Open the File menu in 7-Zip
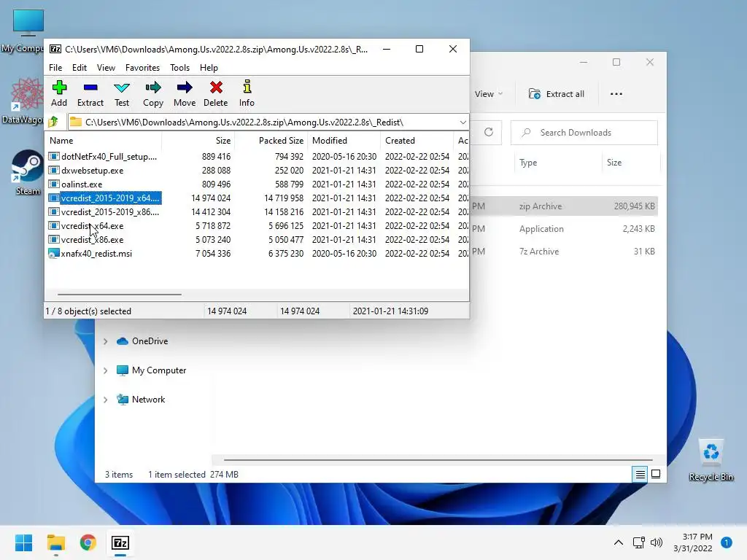Viewport: 747px width, 560px height. pos(55,68)
